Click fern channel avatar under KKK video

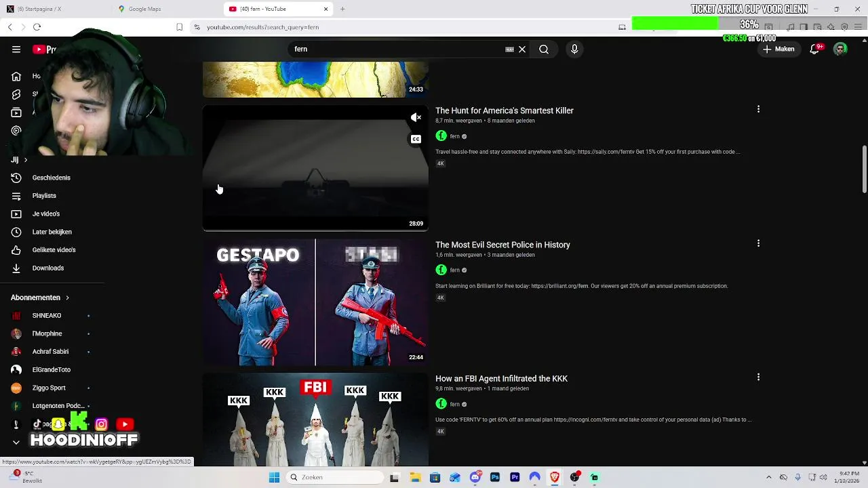(x=441, y=404)
